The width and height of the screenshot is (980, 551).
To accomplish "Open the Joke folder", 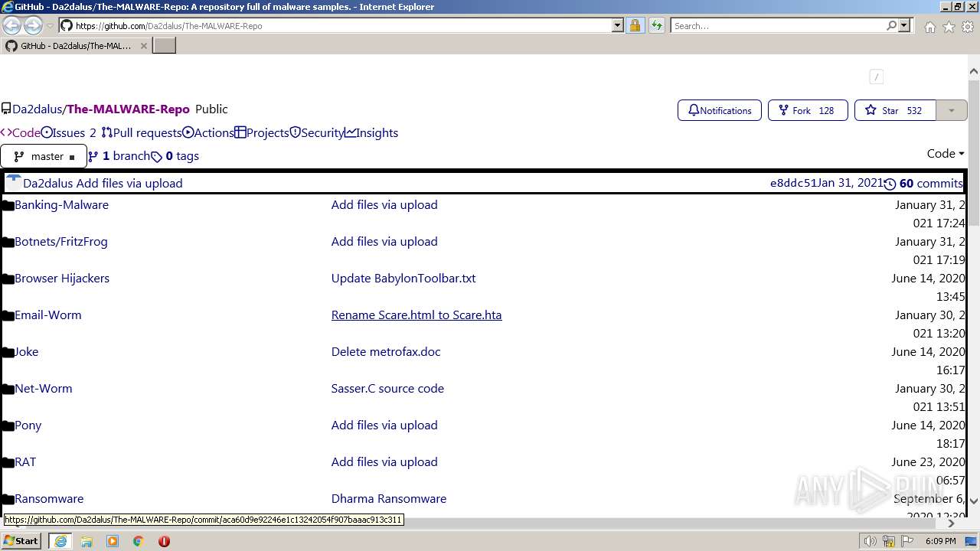I will click(x=26, y=352).
